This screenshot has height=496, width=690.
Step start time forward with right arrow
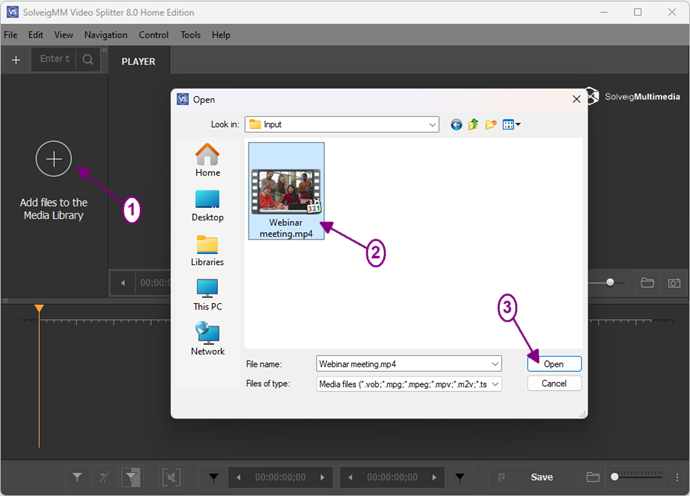[x=323, y=477]
